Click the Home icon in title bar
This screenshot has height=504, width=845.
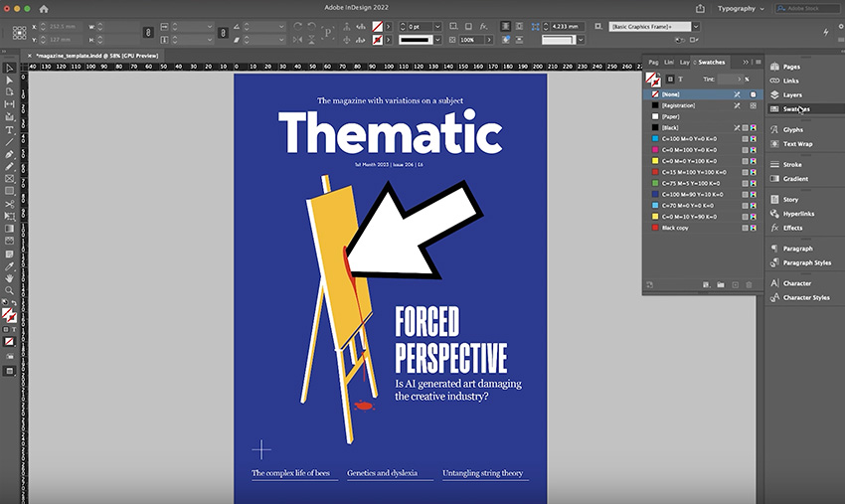pyautogui.click(x=44, y=9)
